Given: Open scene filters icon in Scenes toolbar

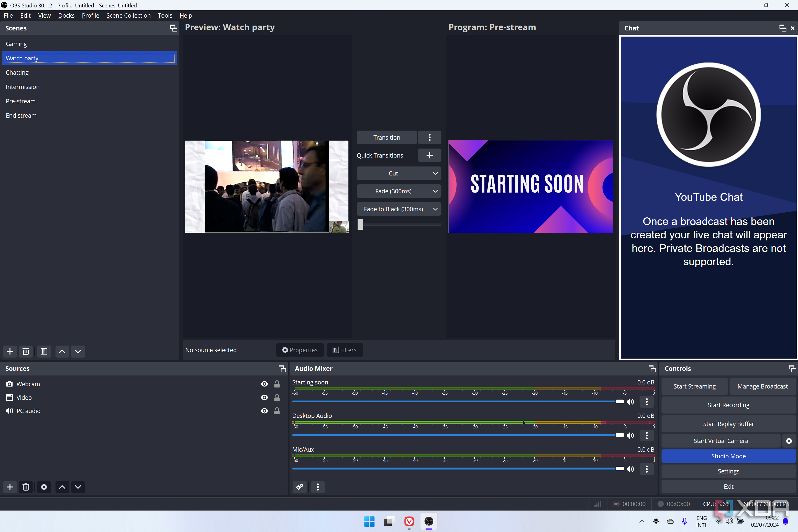Looking at the screenshot, I should 44,351.
